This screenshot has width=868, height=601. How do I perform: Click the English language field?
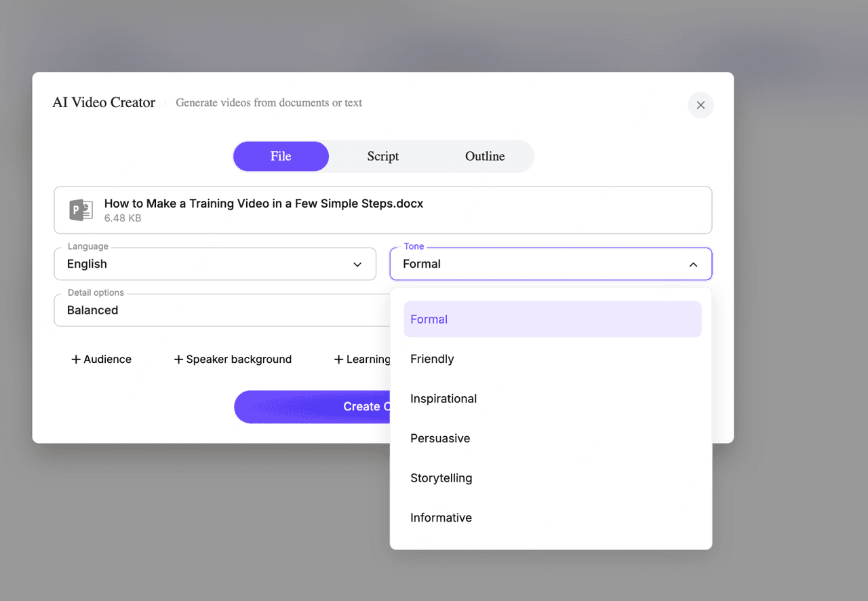click(x=203, y=265)
